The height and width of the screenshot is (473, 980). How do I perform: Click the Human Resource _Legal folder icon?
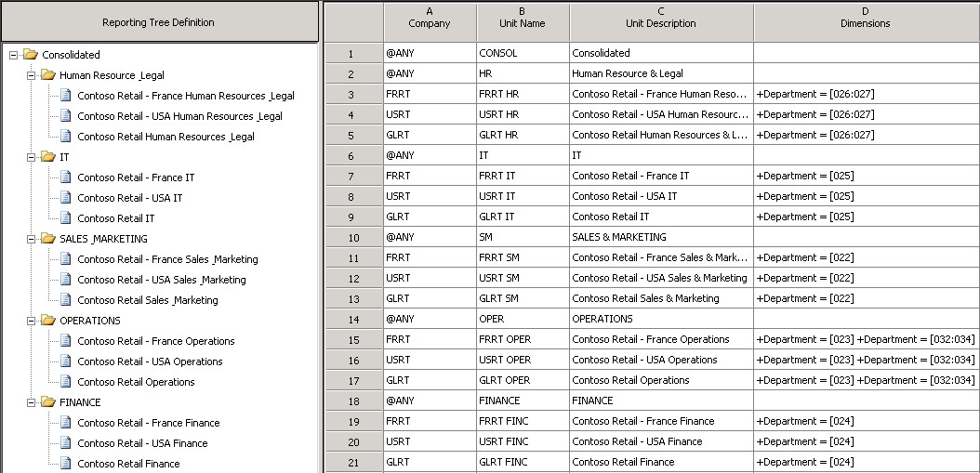48,75
